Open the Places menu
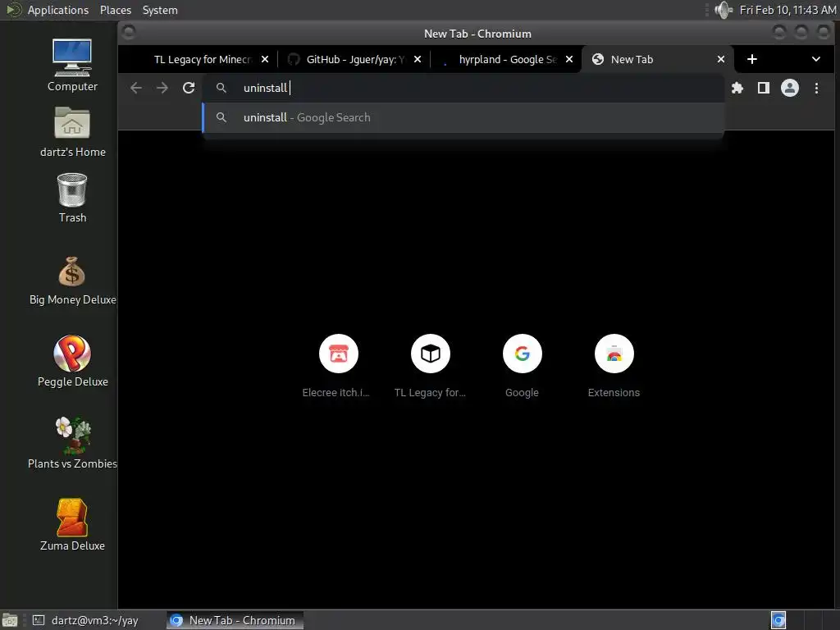 pyautogui.click(x=116, y=10)
